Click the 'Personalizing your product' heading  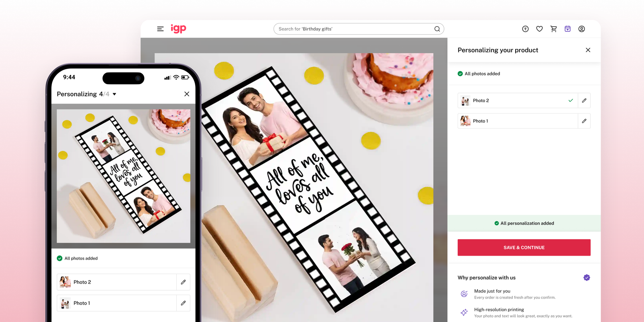click(x=498, y=50)
